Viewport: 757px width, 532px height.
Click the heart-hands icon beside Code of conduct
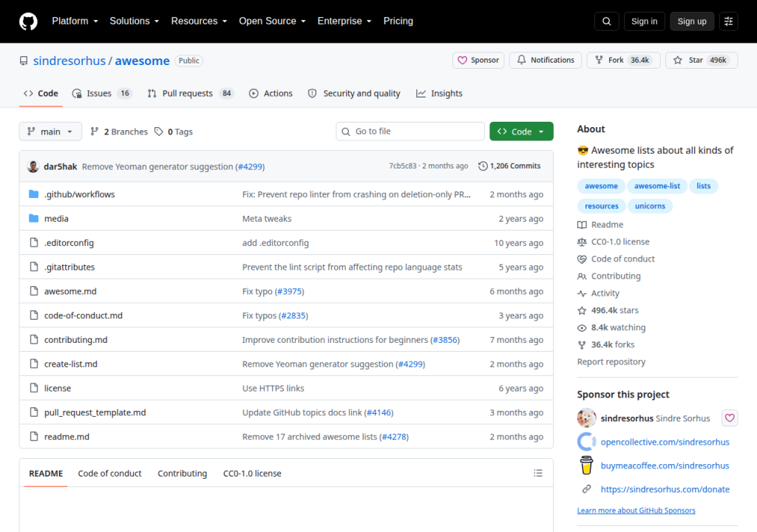point(582,259)
